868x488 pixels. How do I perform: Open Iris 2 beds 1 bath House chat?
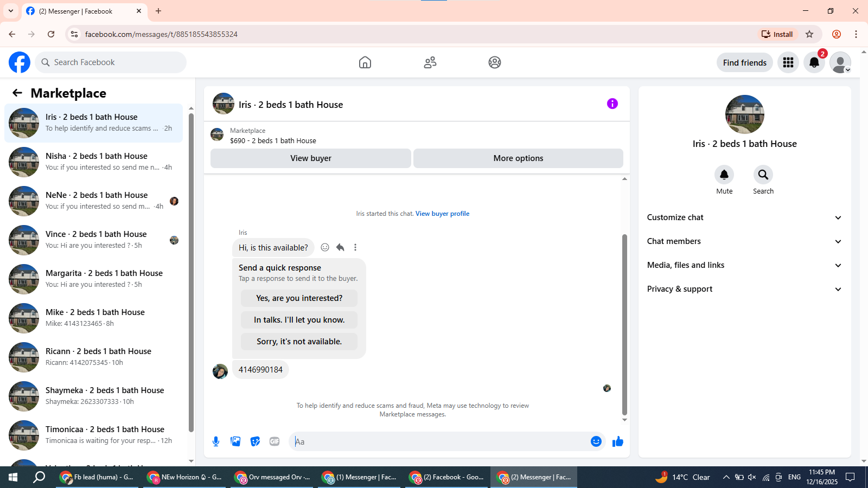click(94, 123)
